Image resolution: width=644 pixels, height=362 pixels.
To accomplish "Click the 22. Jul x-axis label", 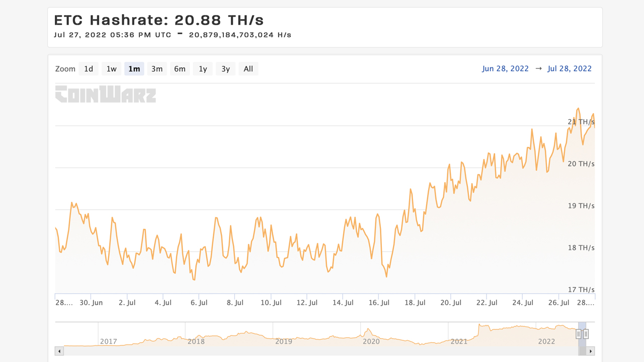I will 487,303.
